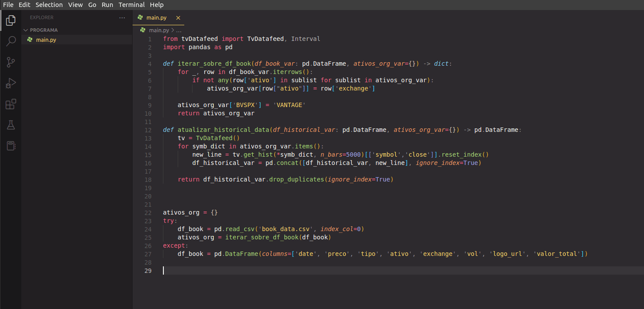
Task: Click Interval import on line 1
Action: pyautogui.click(x=305, y=39)
